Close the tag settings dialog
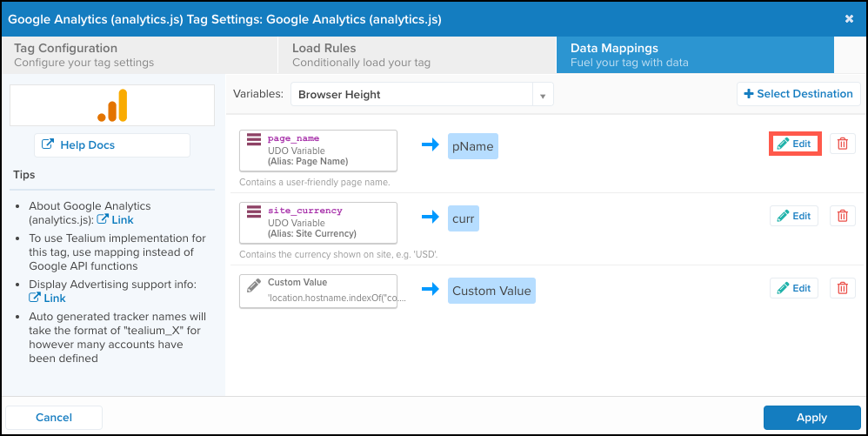Image resolution: width=868 pixels, height=436 pixels. (849, 18)
